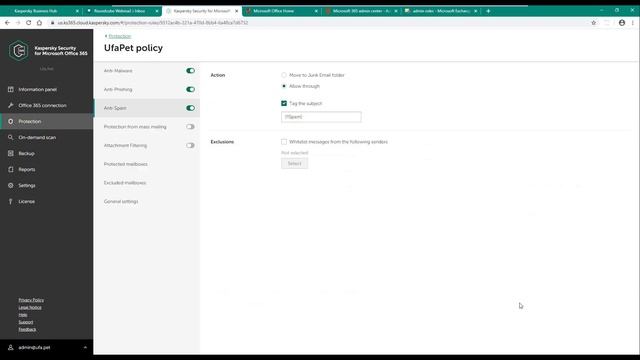The height and width of the screenshot is (360, 640).
Task: Open the Chrome three-dot menu
Action: click(x=633, y=23)
